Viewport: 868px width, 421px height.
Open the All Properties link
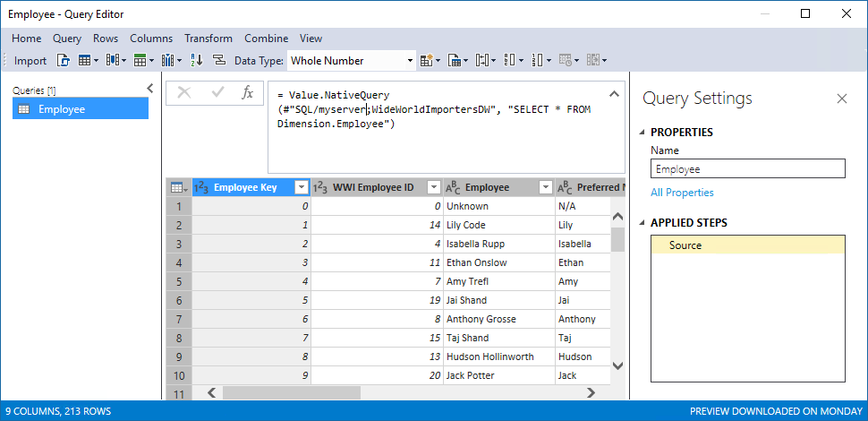click(682, 193)
